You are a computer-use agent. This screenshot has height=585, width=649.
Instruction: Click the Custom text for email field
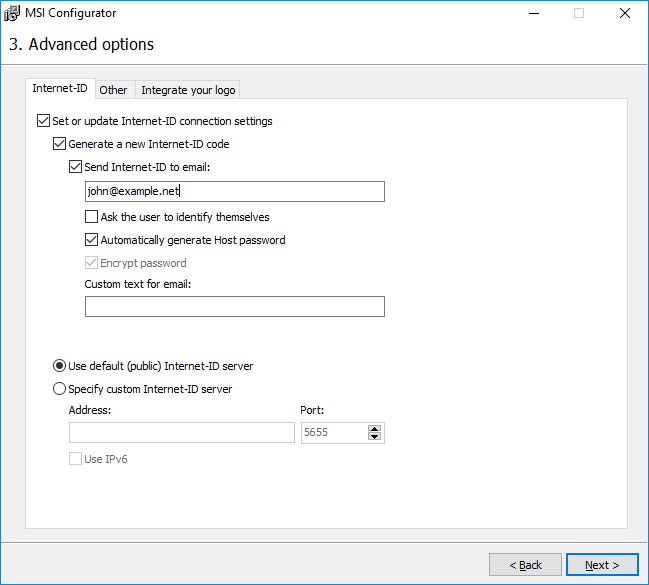(234, 307)
